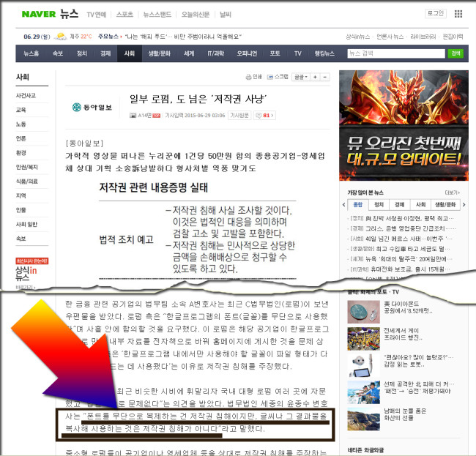Screen dimensions: 476x456
Task: Switch to 경제 tab in most-viewed news
Action: tap(399, 205)
